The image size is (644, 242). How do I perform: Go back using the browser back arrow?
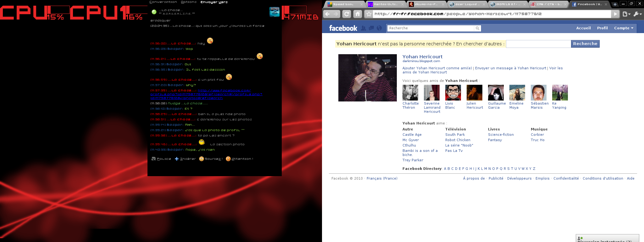[x=327, y=14]
